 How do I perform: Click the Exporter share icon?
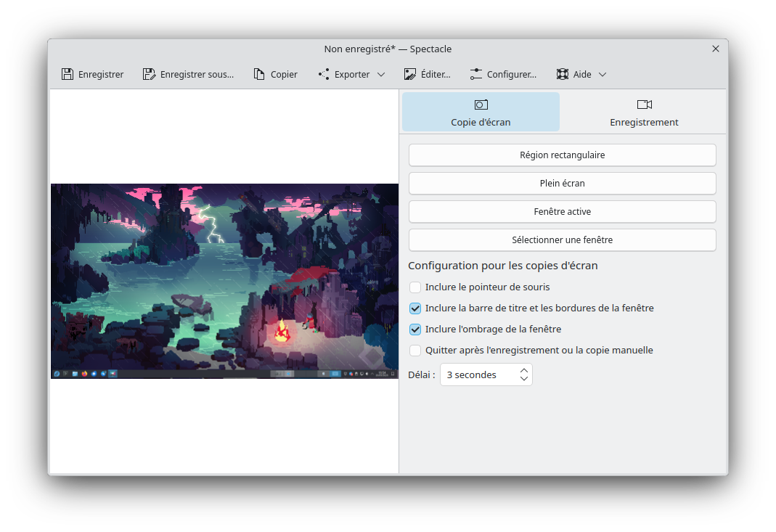[324, 74]
